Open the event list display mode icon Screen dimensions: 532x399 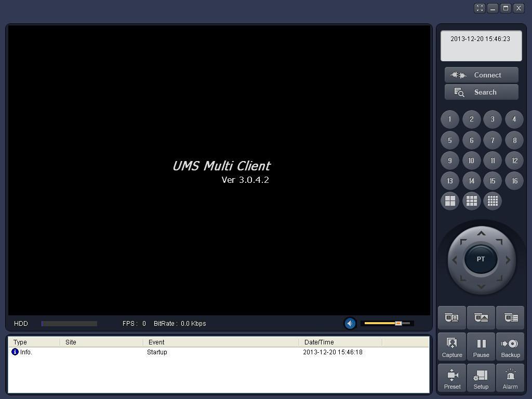pyautogui.click(x=510, y=317)
